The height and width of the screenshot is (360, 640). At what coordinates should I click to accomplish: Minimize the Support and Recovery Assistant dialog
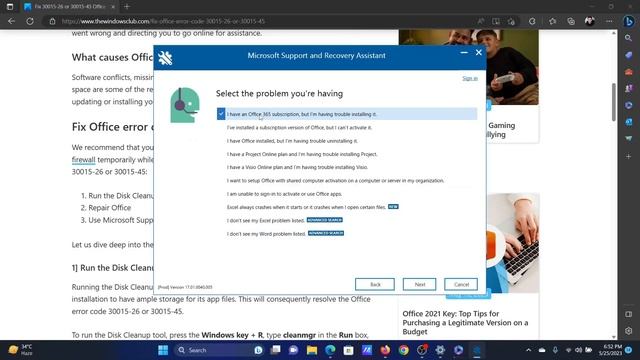pos(464,53)
